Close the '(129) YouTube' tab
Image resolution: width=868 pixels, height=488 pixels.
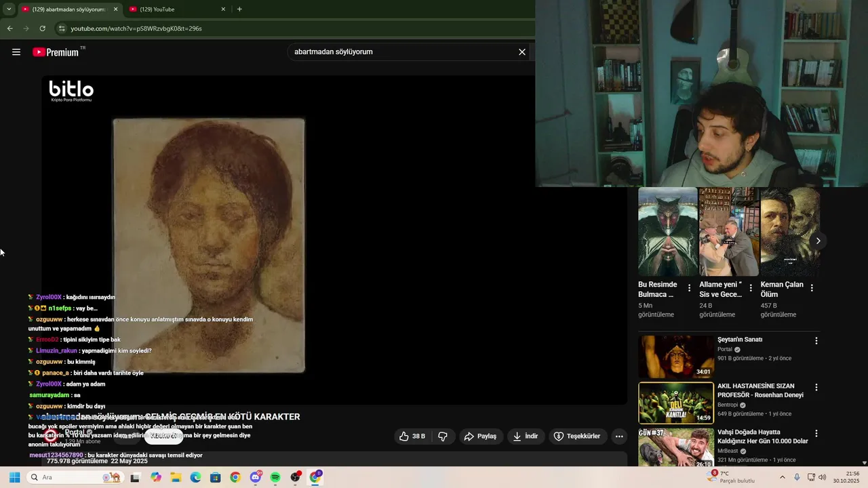[x=223, y=9]
